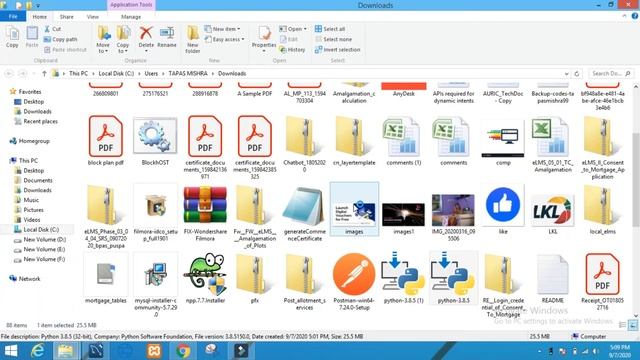
Task: Select the Postman-win64-7.24.0-Setup installer
Action: [x=354, y=274]
